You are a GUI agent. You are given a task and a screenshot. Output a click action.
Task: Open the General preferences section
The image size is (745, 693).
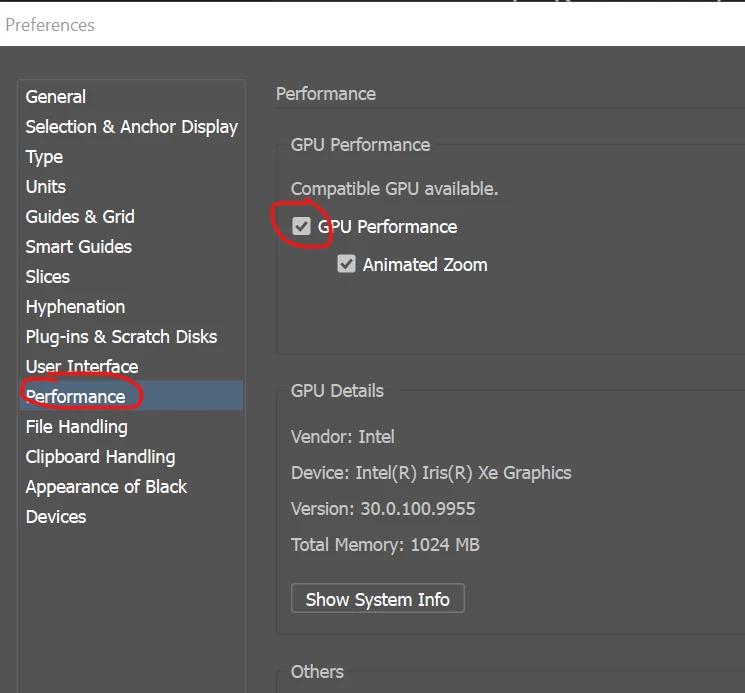click(56, 97)
